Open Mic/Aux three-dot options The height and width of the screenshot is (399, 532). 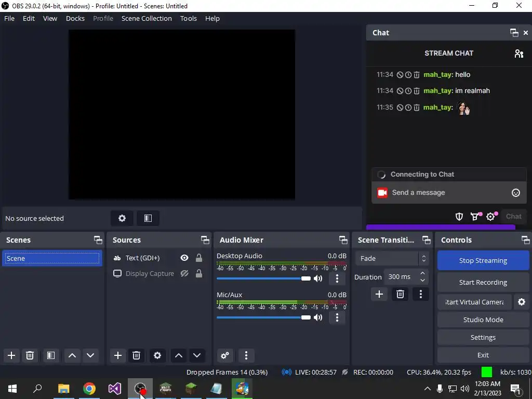coord(337,317)
